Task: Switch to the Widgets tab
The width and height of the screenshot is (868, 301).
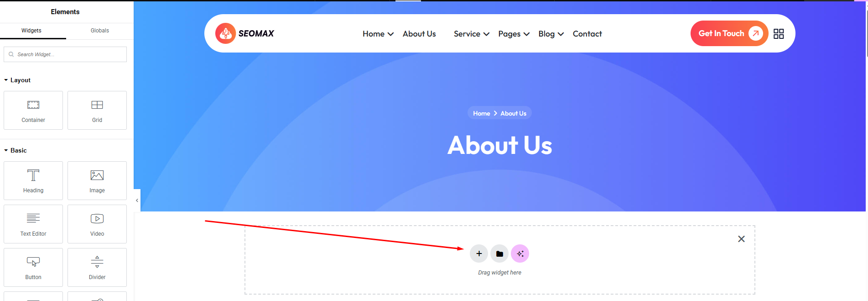Action: tap(31, 31)
